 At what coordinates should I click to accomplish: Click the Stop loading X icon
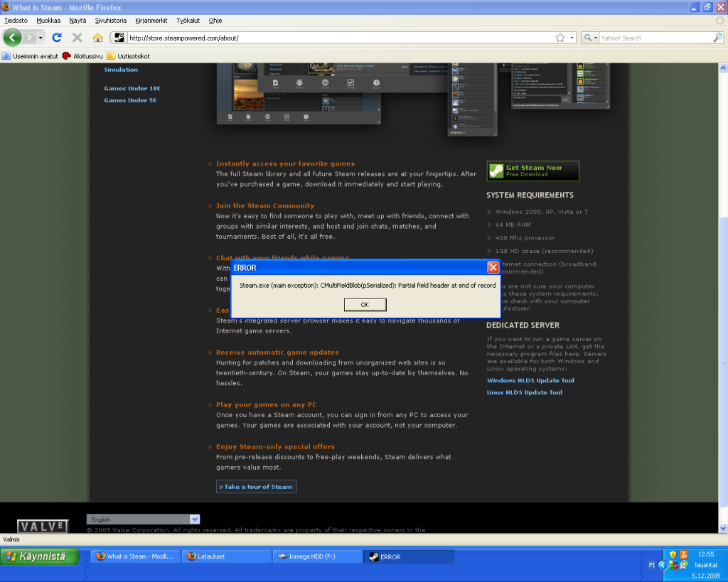(77, 38)
